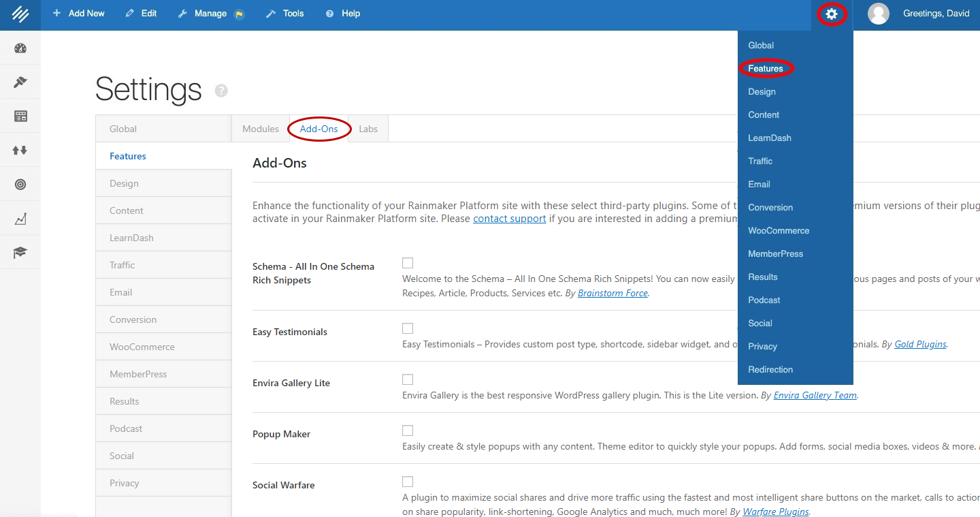
Task: Select WooCommerce in the gear dropdown menu
Action: pyautogui.click(x=779, y=231)
